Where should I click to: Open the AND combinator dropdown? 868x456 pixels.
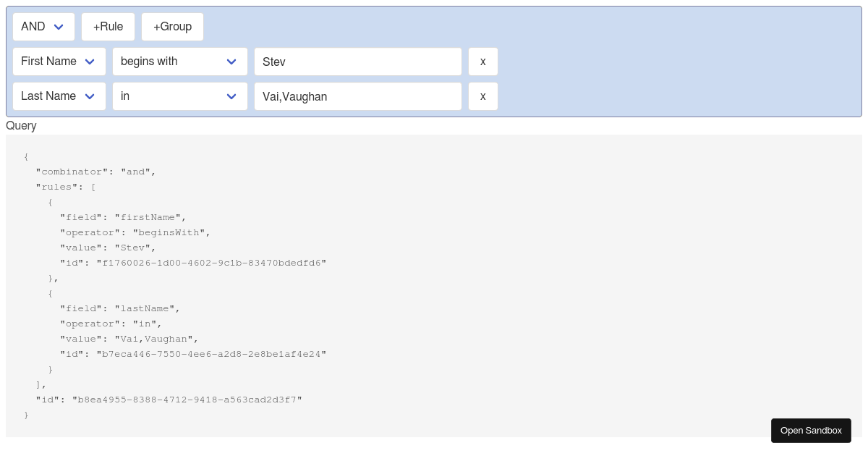[x=43, y=26]
